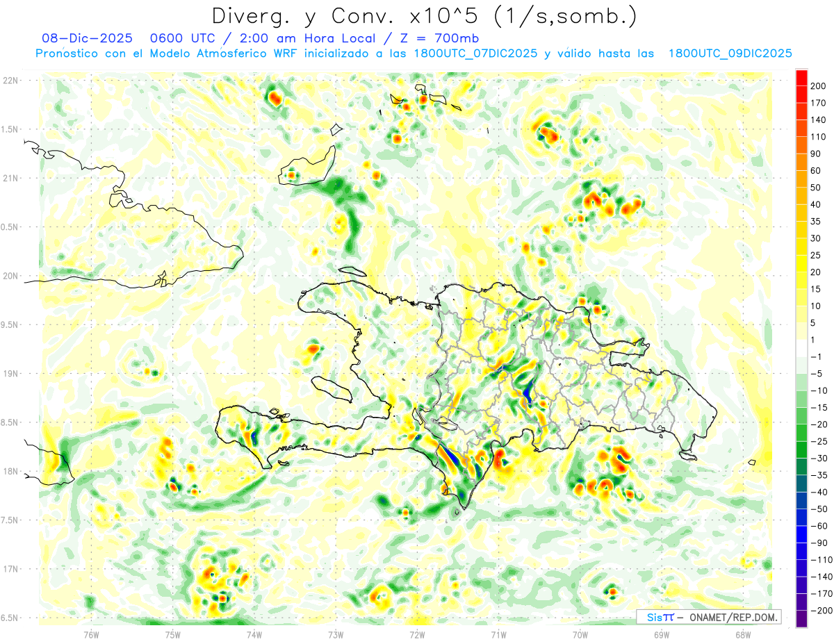This screenshot has width=834, height=644.
Task: Click the '-30' color bar value
Action: coord(819,459)
